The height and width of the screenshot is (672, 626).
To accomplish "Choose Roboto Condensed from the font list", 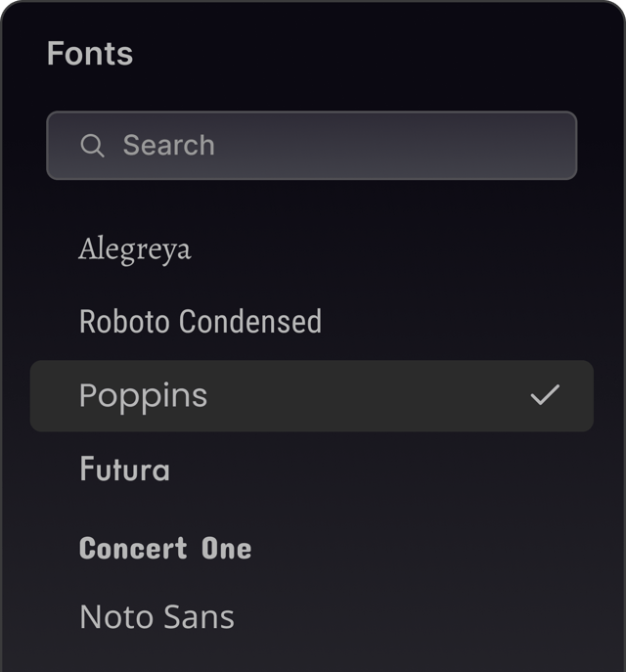I will click(x=201, y=322).
